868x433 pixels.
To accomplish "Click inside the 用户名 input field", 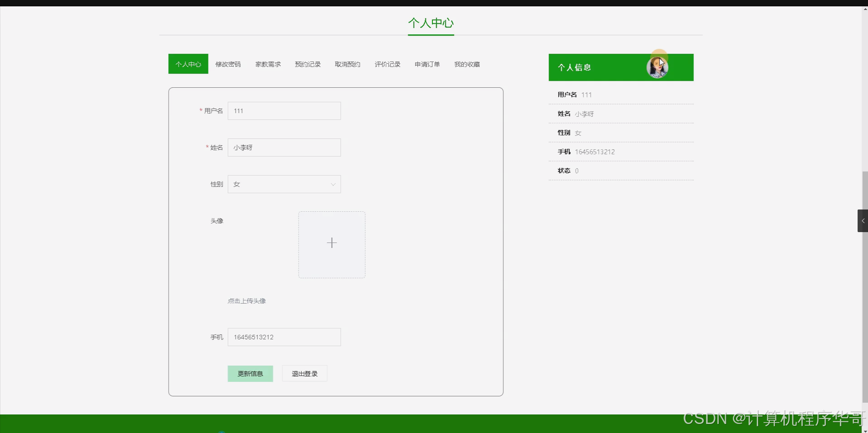I will coord(284,111).
